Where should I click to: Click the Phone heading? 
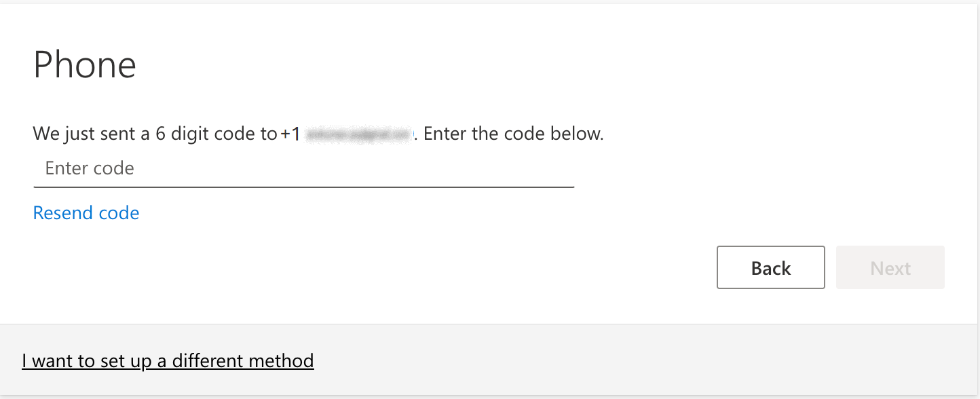[x=84, y=64]
